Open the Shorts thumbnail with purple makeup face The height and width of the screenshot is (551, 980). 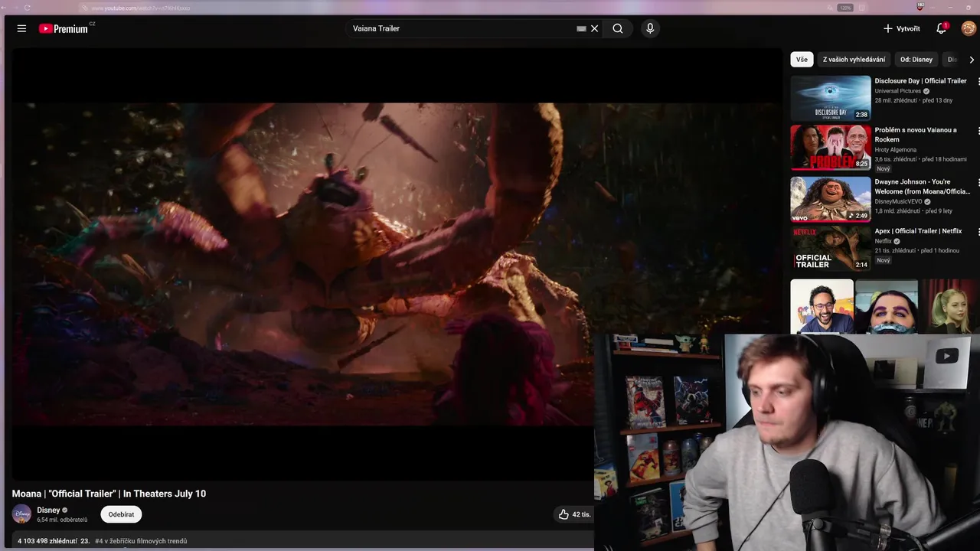coord(887,306)
